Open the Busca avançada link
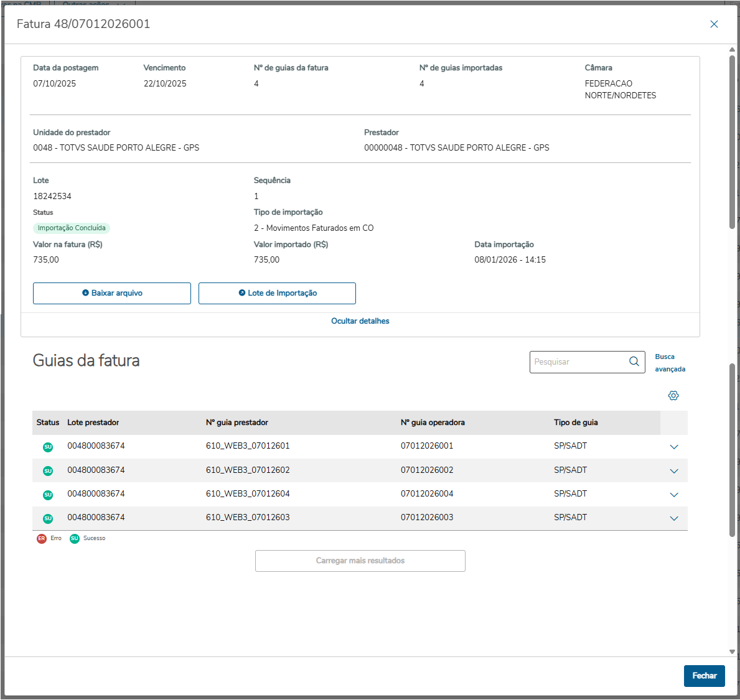Viewport: 740px width, 700px height. [670, 363]
